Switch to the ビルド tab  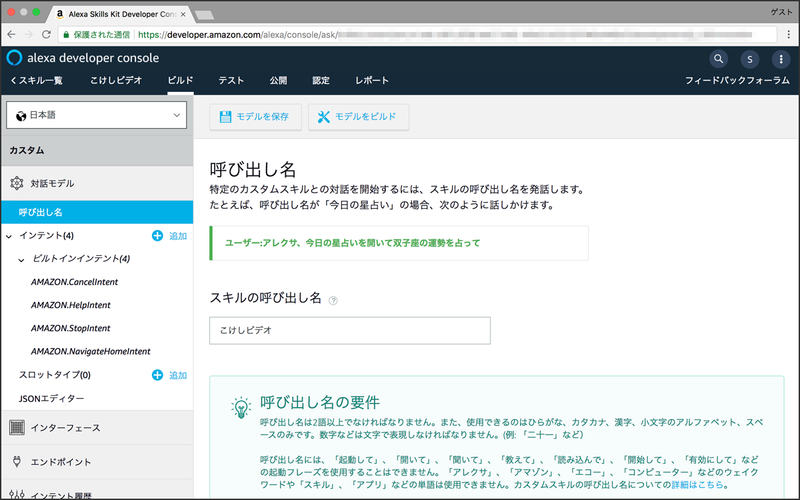tap(181, 80)
